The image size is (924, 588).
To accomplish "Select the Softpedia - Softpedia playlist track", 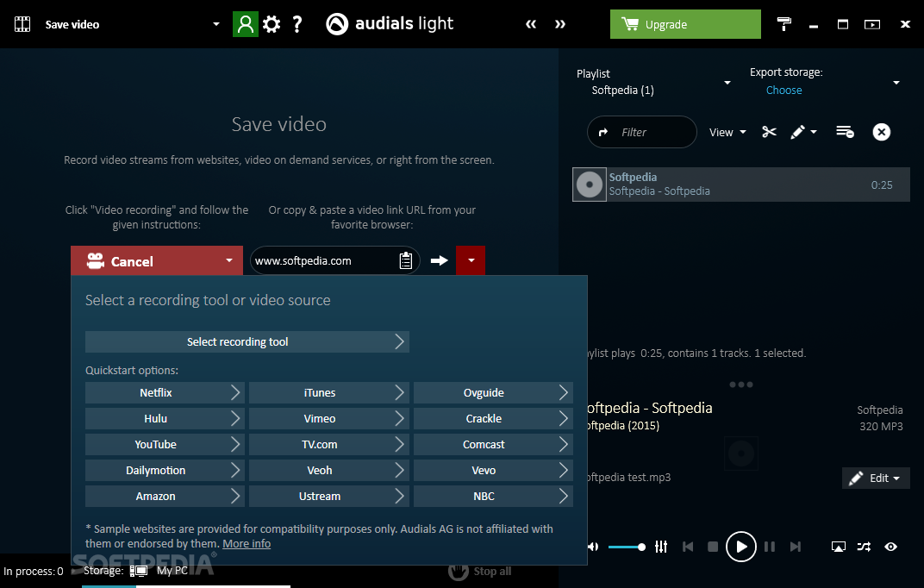I will (x=740, y=185).
